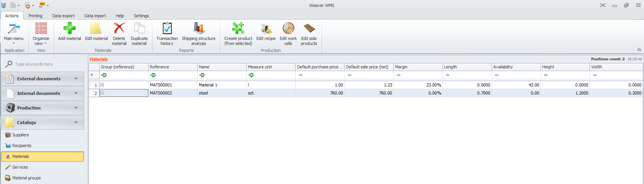The height and width of the screenshot is (184, 644).
Task: Switch to the Data import tab
Action: [95, 16]
